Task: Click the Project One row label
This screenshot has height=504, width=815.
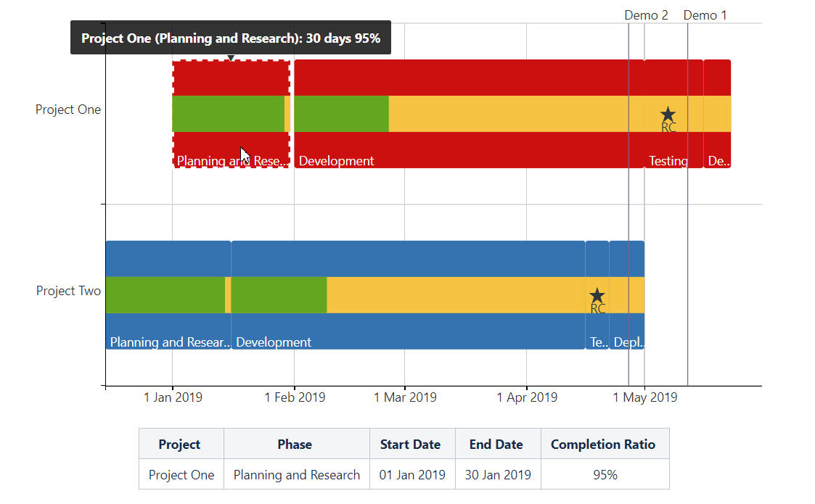Action: point(68,110)
